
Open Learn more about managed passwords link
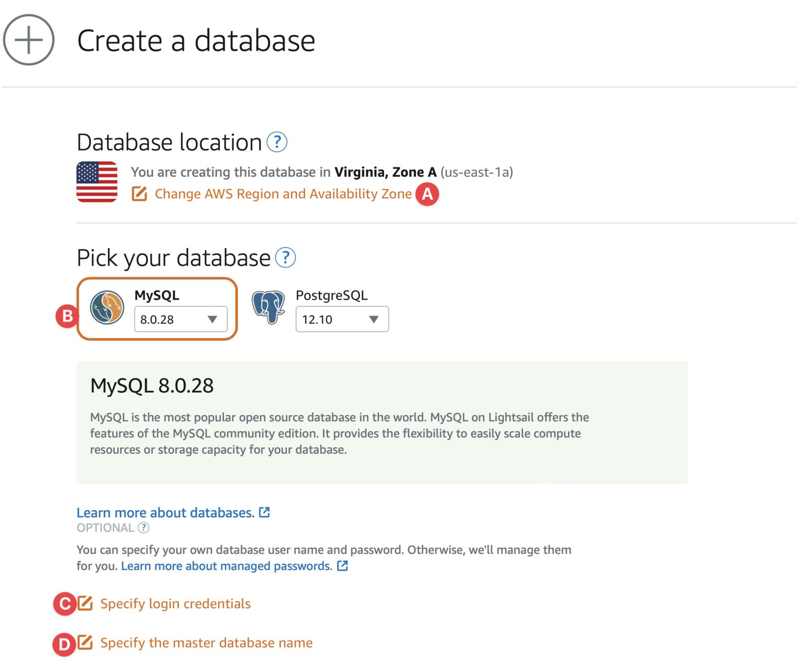tap(227, 566)
